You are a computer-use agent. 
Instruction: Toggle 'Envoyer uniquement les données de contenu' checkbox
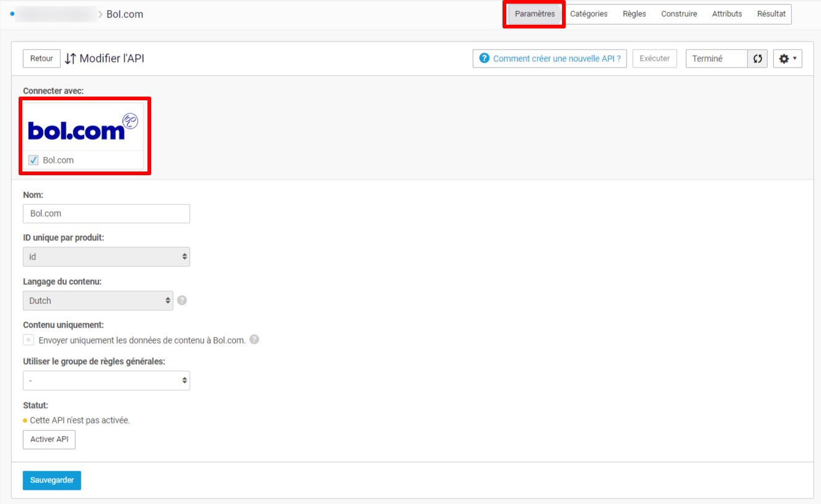[29, 340]
